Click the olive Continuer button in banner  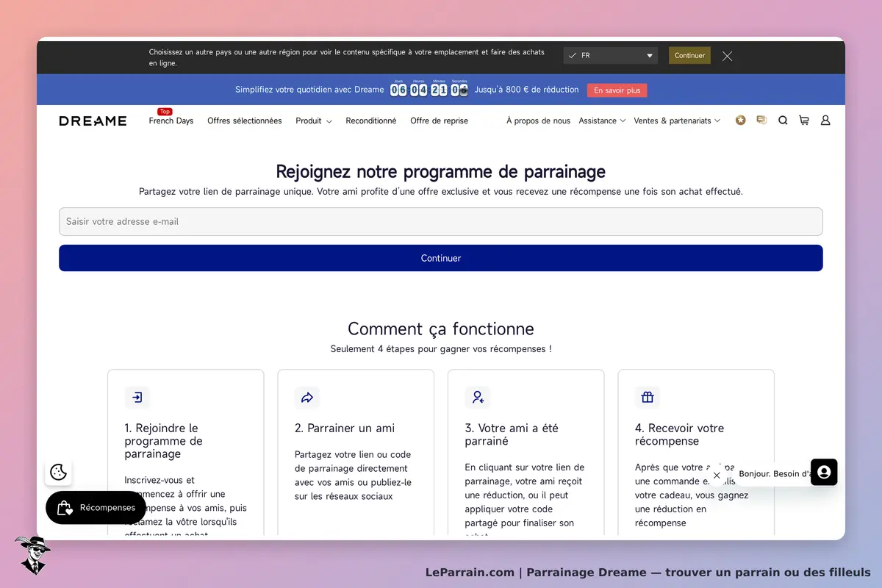[x=689, y=56]
